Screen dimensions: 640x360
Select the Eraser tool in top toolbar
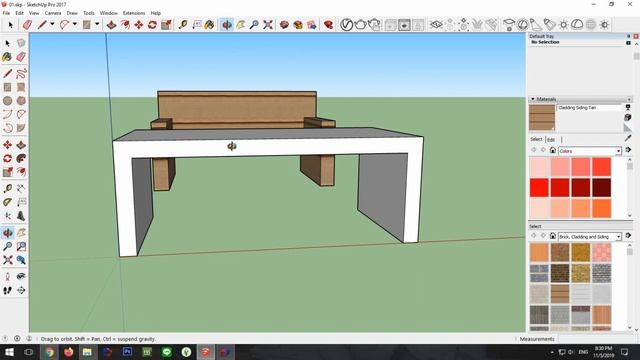(x=27, y=25)
